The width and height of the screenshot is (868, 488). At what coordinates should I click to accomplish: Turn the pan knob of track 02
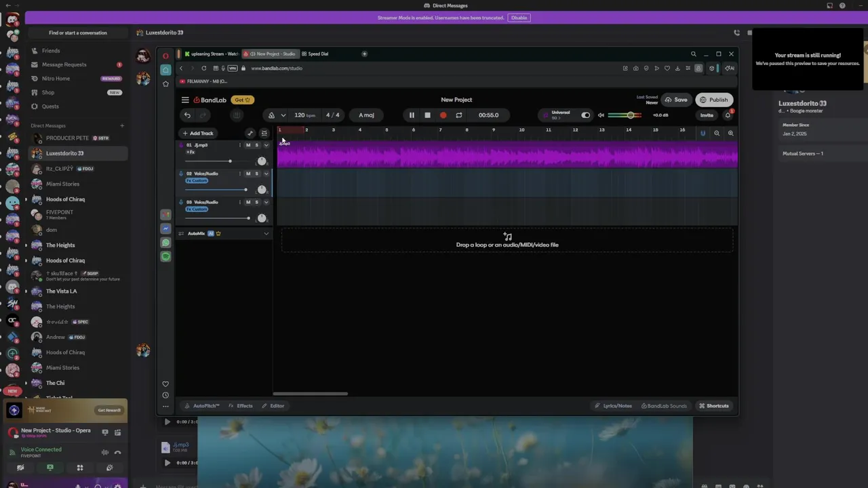[262, 189]
